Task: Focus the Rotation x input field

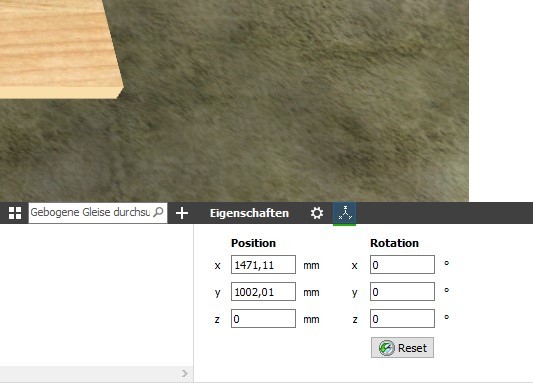Action: point(402,265)
